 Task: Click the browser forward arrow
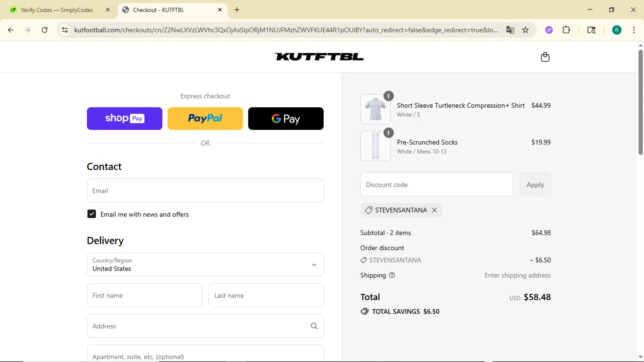(27, 30)
